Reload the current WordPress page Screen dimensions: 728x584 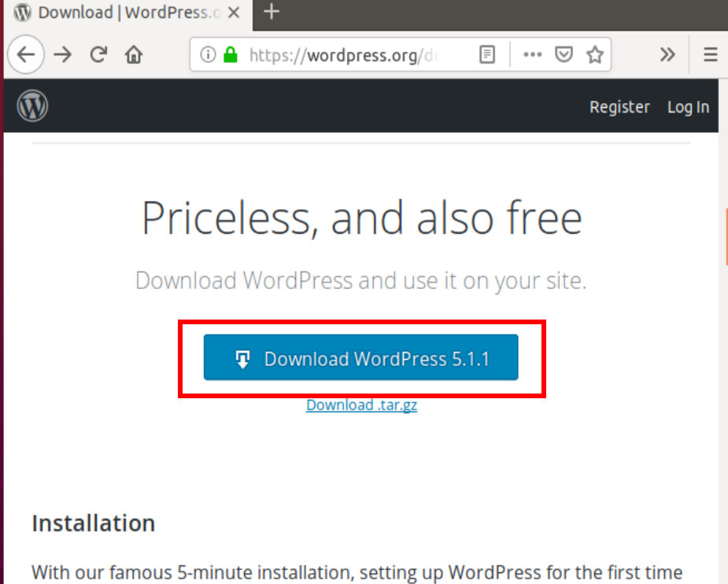tap(98, 54)
